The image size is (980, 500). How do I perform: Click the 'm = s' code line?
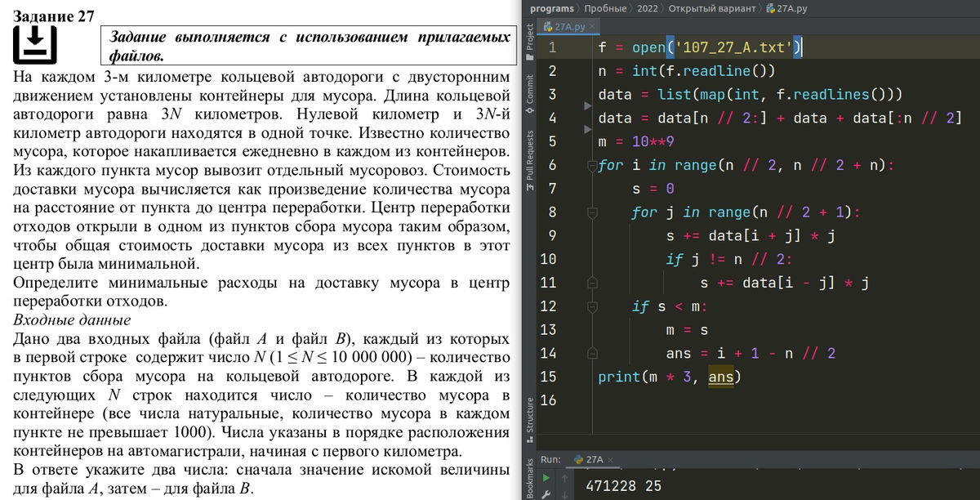coord(686,331)
